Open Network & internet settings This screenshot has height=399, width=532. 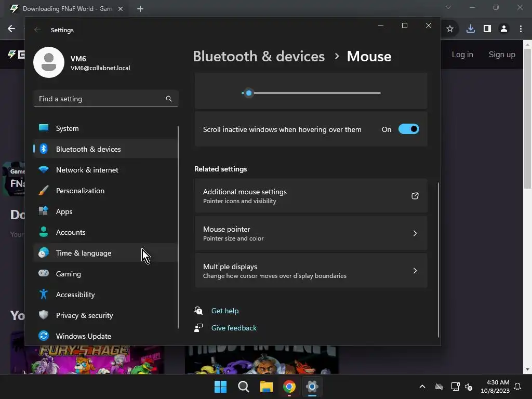(x=105, y=170)
